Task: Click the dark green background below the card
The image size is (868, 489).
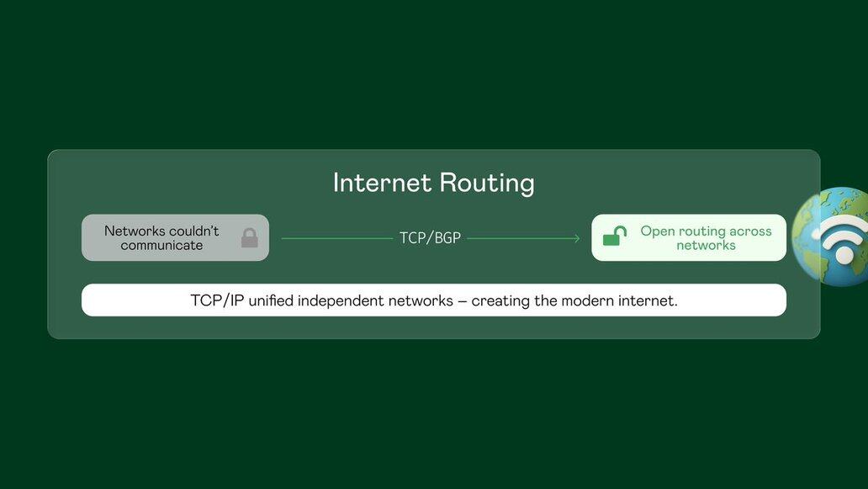Action: tap(434, 414)
